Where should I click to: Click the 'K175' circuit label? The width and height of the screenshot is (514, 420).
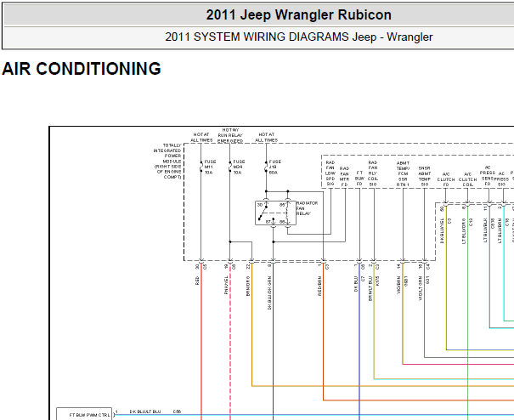377,281
